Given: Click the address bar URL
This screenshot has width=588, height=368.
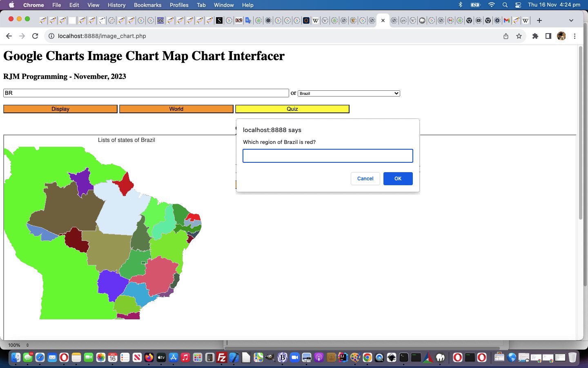Looking at the screenshot, I should (102, 36).
